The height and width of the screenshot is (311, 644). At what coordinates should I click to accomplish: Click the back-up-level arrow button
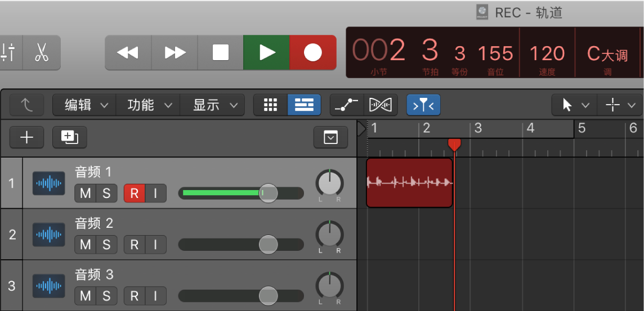tap(26, 105)
